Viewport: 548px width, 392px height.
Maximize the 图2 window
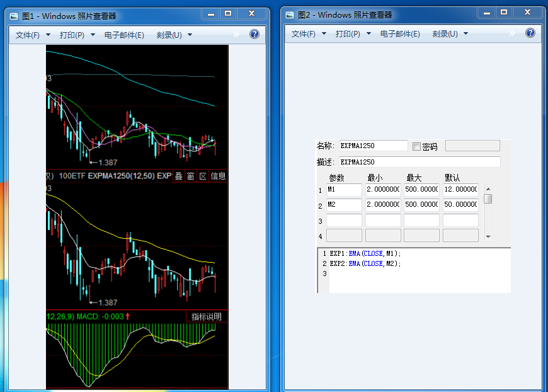(504, 13)
